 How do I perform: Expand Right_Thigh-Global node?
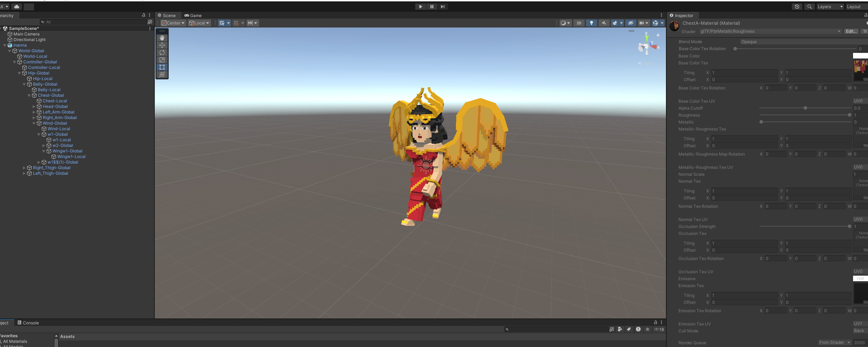[24, 168]
